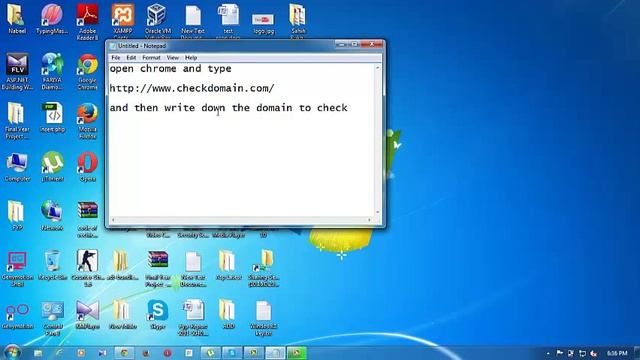Select the uTorrent desktop shortcut

(52, 167)
